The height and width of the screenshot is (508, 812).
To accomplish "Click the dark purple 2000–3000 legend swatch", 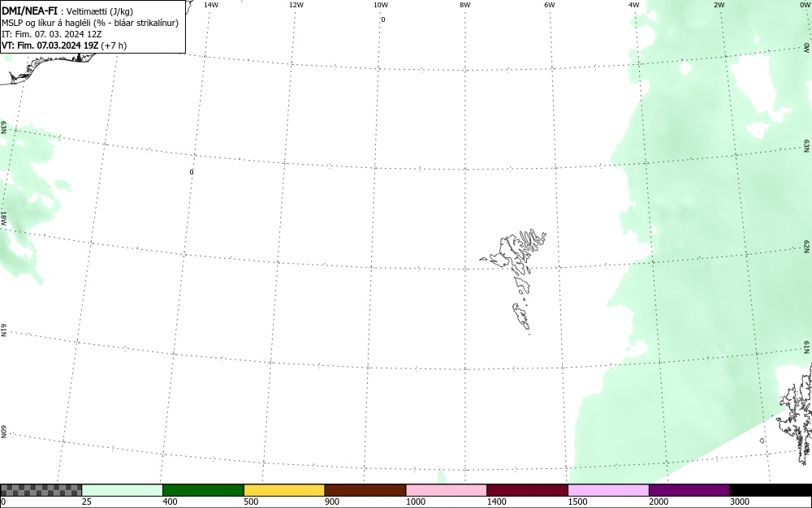I will [x=689, y=490].
